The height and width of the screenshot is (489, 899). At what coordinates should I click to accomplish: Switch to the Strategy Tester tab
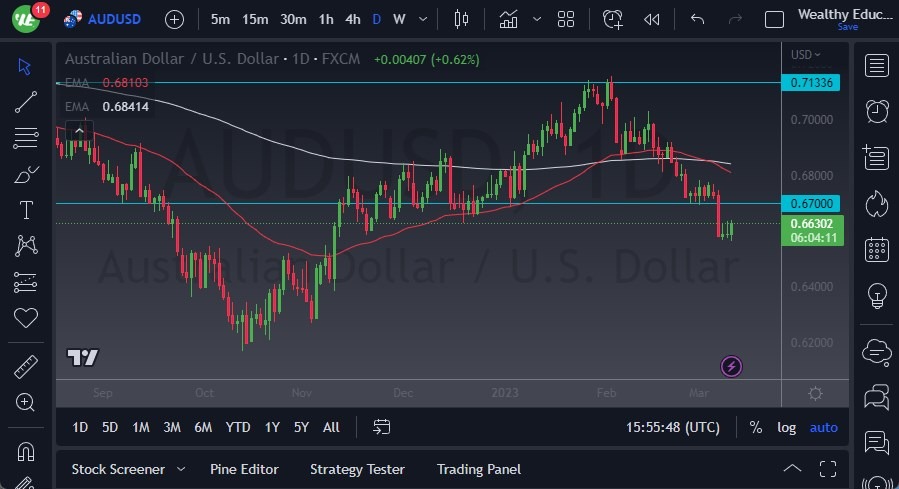pos(357,469)
